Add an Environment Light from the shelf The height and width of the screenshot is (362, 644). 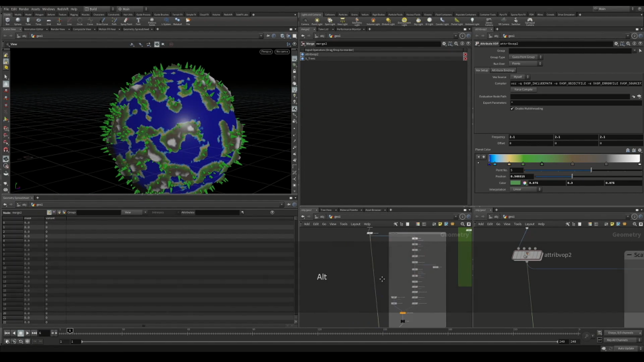[404, 21]
